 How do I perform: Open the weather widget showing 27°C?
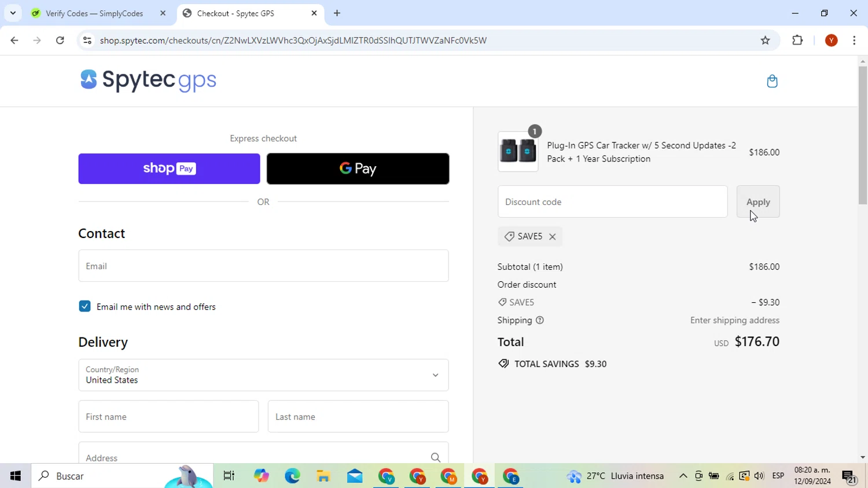pos(616,476)
